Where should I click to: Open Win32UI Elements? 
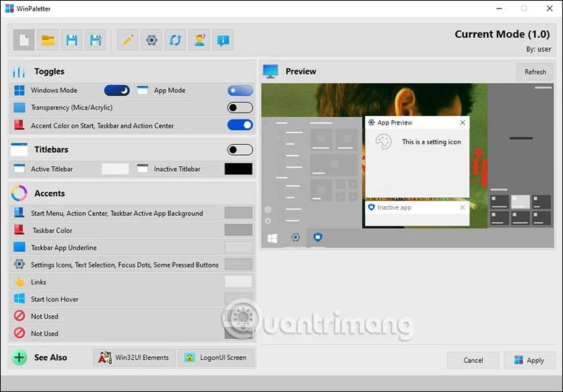point(134,358)
